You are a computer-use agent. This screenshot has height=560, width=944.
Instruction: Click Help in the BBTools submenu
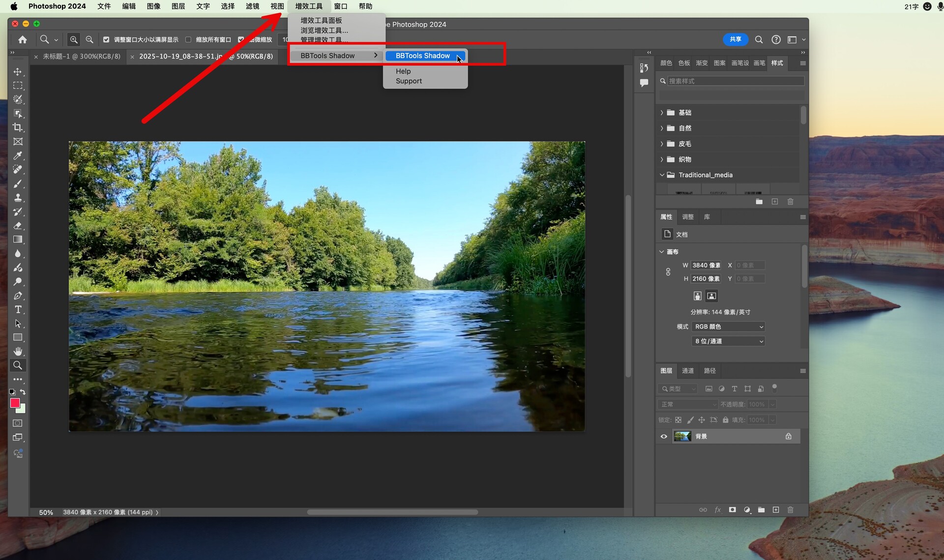point(403,71)
